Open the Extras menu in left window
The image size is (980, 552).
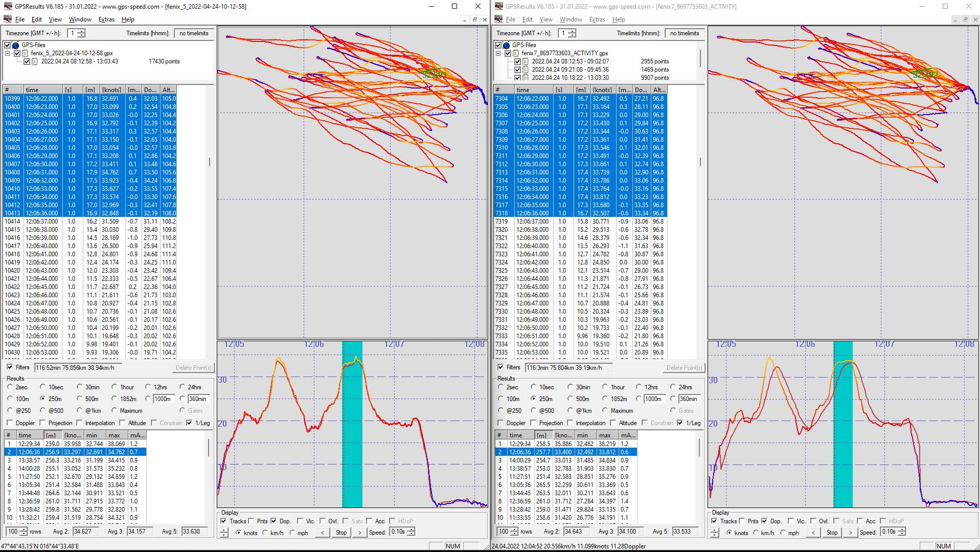click(106, 19)
